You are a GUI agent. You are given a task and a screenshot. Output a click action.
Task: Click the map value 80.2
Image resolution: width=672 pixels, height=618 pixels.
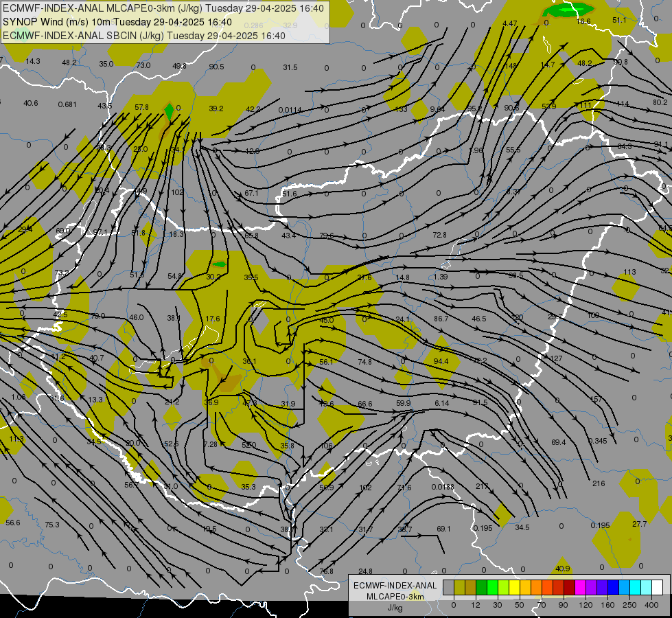coord(660,102)
